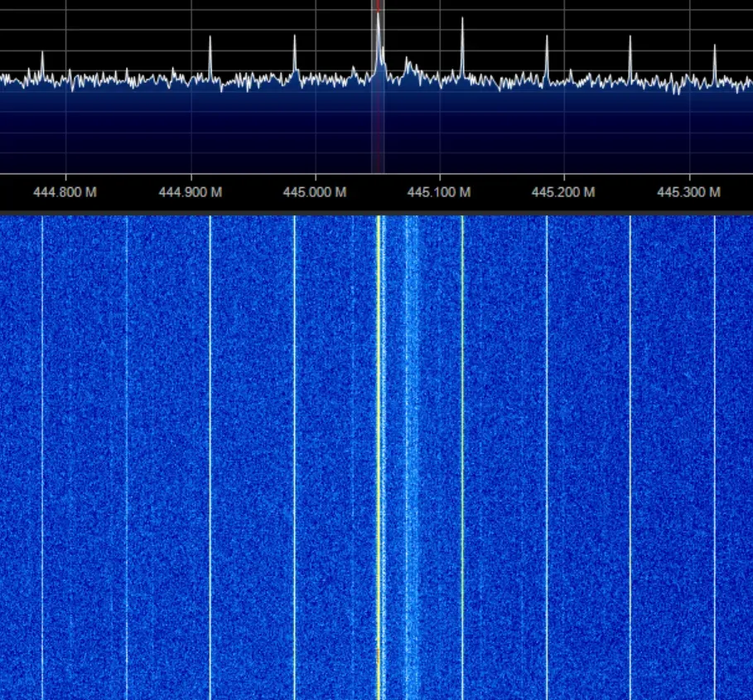Click the 445.100 M frequency axis label
This screenshot has height=700, width=753.
tap(439, 192)
